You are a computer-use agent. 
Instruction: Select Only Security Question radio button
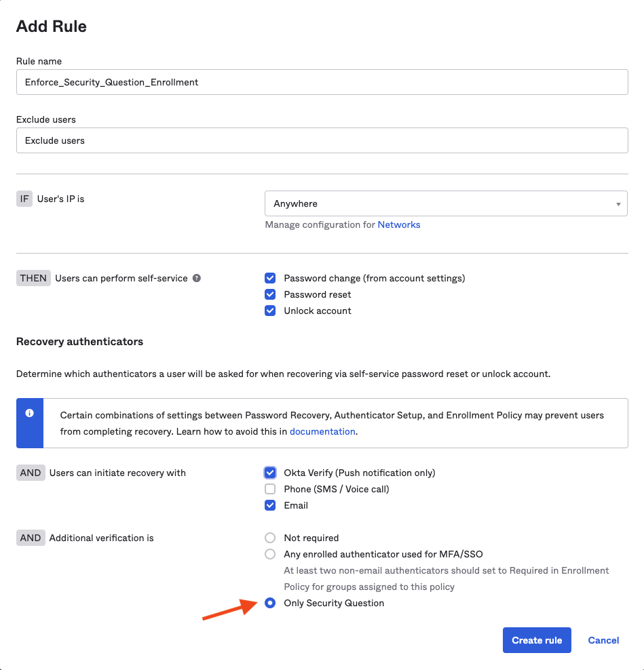pyautogui.click(x=270, y=603)
